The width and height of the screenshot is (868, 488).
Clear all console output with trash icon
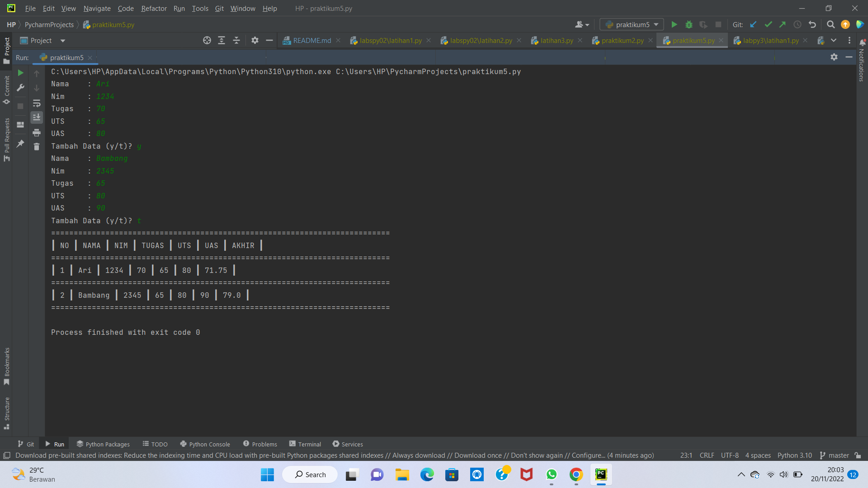pyautogui.click(x=37, y=146)
